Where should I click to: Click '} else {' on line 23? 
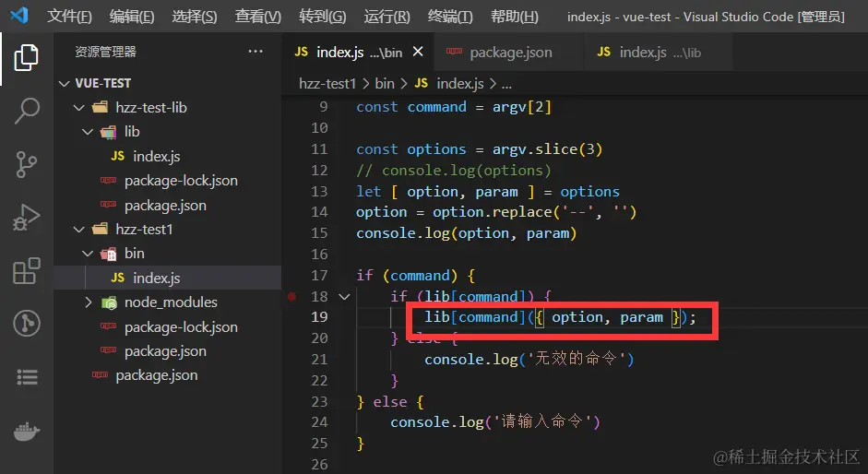coord(389,402)
